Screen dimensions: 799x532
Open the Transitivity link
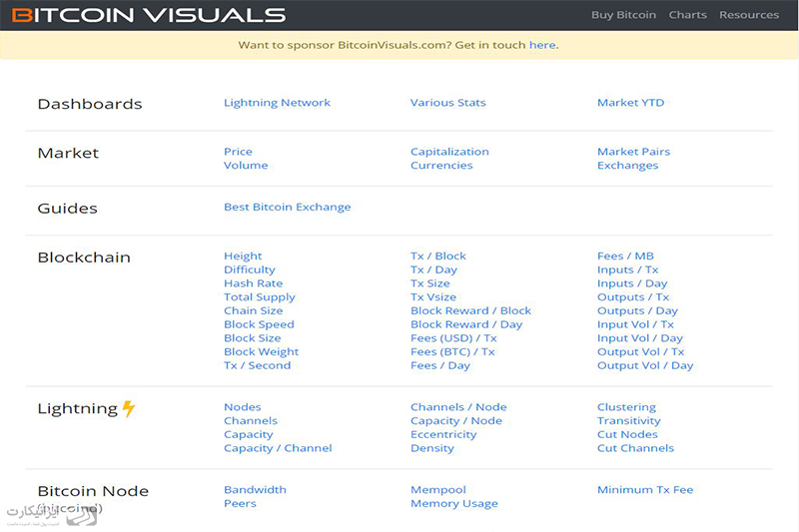click(x=629, y=421)
